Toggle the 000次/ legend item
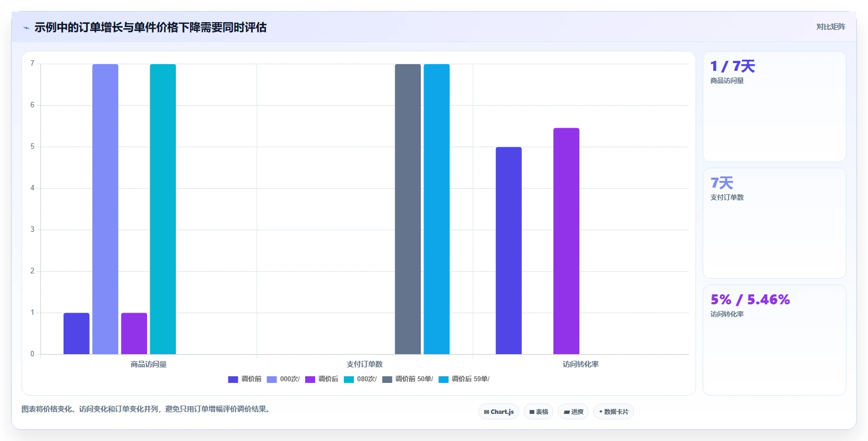 pyautogui.click(x=283, y=379)
